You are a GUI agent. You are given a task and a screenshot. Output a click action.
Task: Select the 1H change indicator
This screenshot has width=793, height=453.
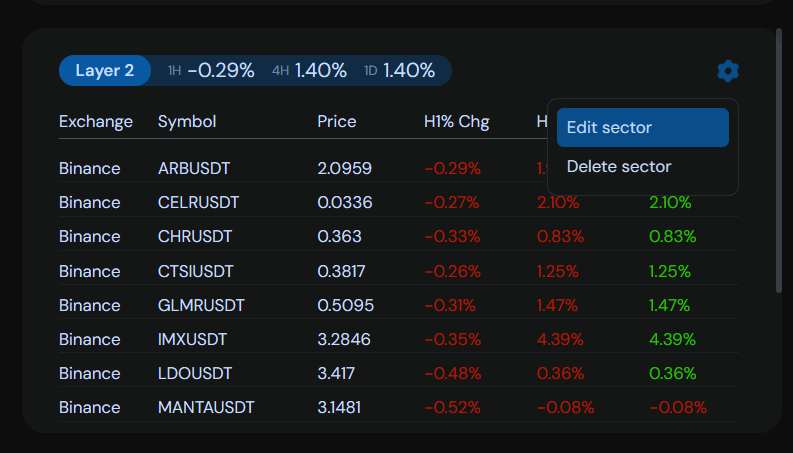click(x=211, y=71)
